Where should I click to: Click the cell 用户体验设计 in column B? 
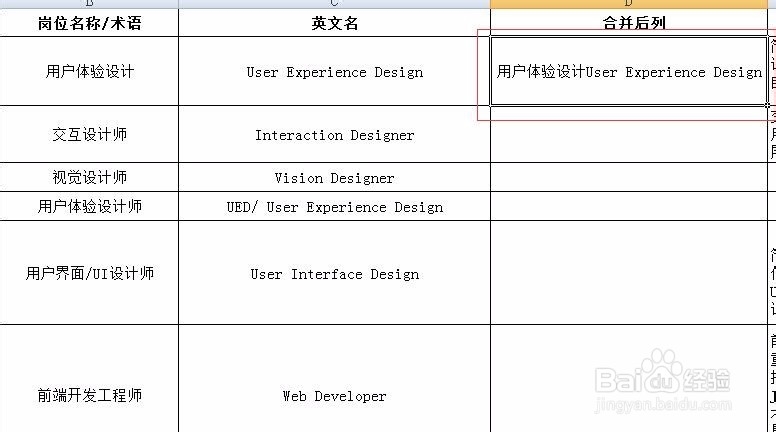[x=89, y=71]
